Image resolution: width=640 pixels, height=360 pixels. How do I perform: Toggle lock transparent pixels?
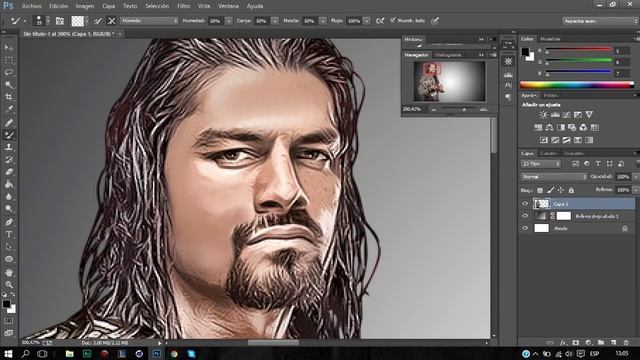tap(540, 190)
